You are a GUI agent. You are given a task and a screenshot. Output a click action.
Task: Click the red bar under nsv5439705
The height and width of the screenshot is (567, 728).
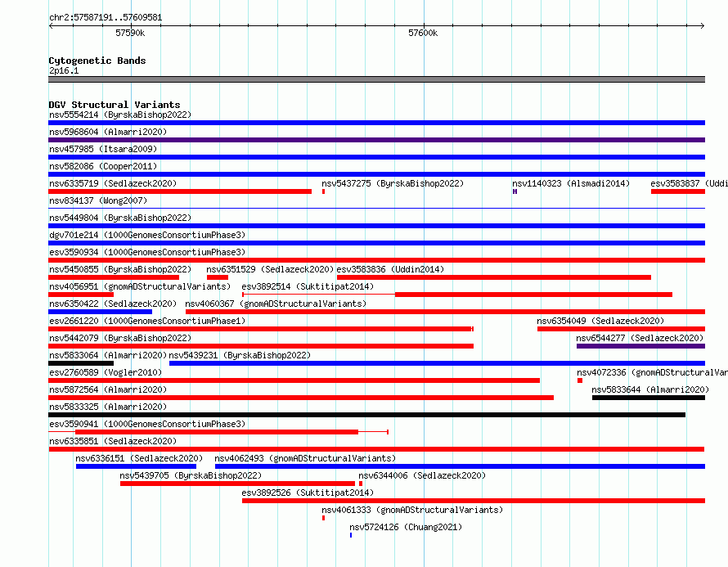pyautogui.click(x=237, y=484)
